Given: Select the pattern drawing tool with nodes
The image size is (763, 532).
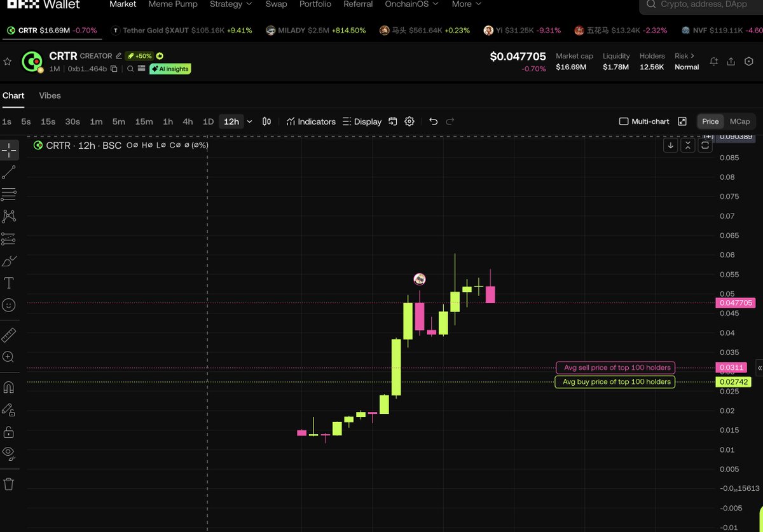Looking at the screenshot, I should click(9, 216).
